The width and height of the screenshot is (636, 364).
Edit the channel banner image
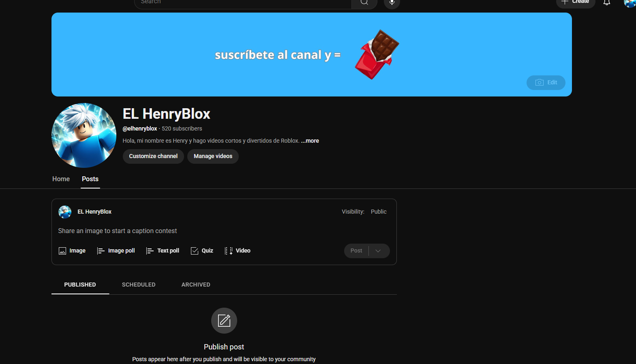point(546,83)
